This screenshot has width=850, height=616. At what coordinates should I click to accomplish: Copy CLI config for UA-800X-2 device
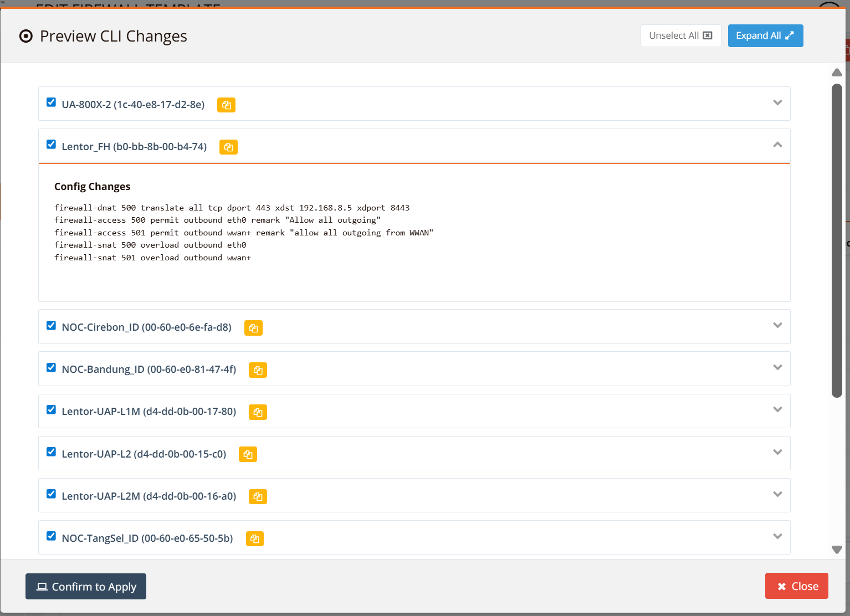tap(226, 105)
